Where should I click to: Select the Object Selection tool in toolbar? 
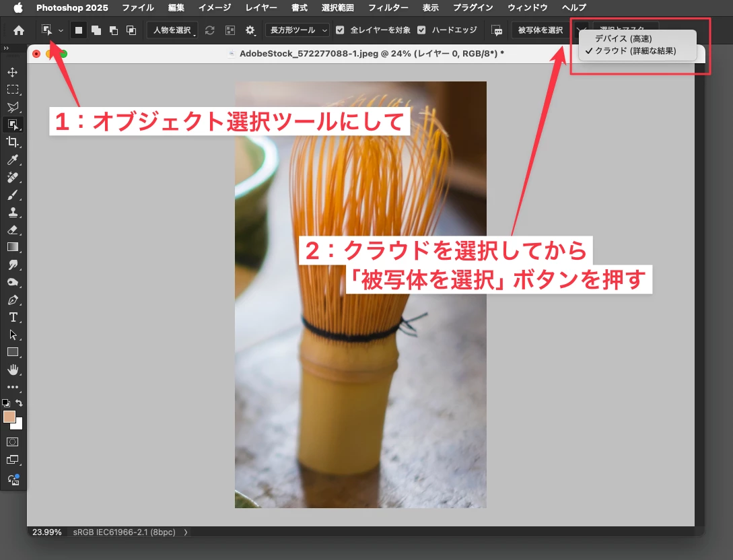(x=13, y=125)
